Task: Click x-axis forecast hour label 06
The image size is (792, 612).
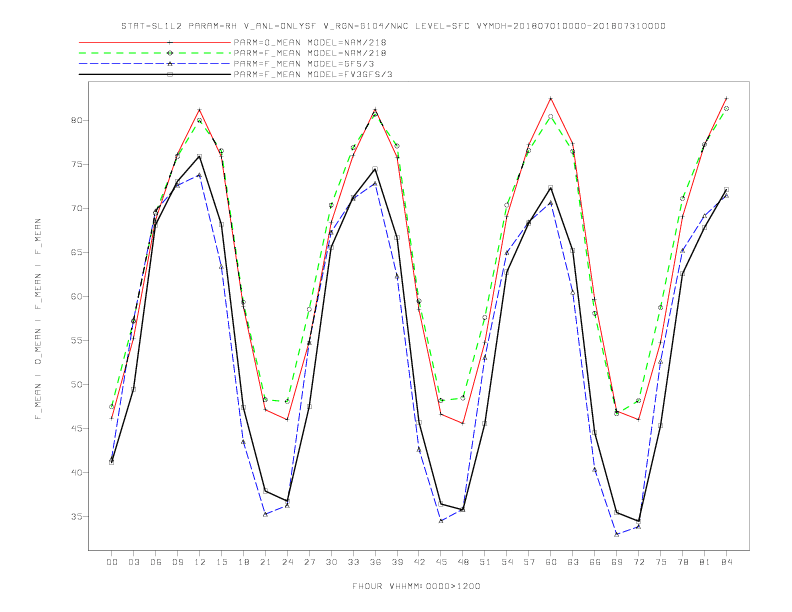Action: 156,562
